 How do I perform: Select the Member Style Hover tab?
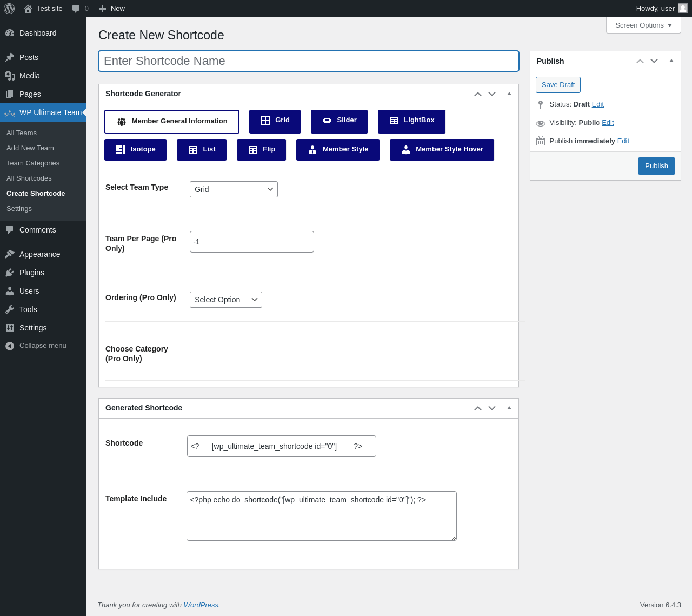[x=442, y=150]
